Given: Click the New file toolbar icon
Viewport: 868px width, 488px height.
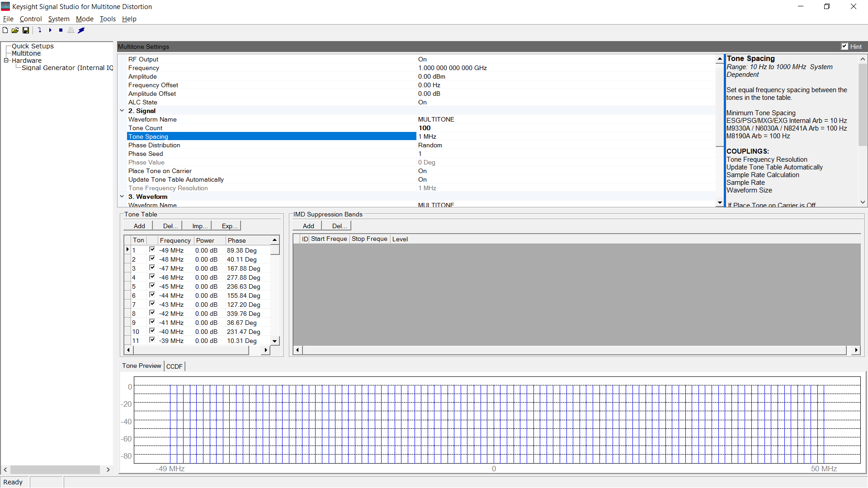Looking at the screenshot, I should [5, 30].
